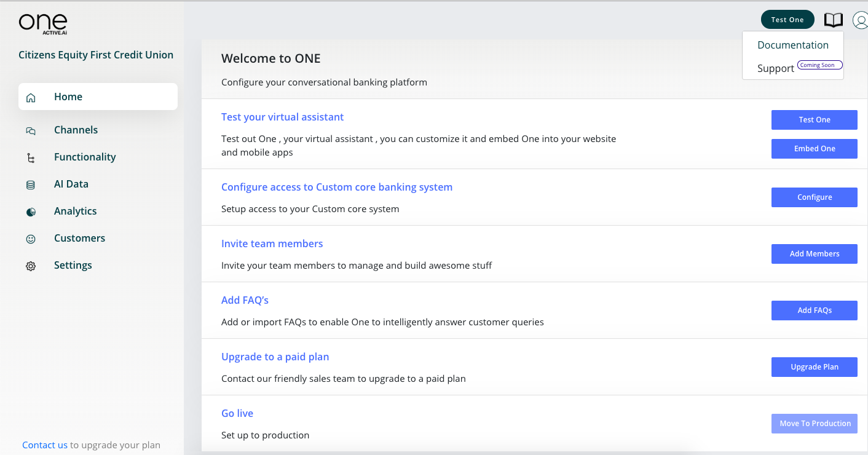Click the Go live heading

pyautogui.click(x=237, y=413)
